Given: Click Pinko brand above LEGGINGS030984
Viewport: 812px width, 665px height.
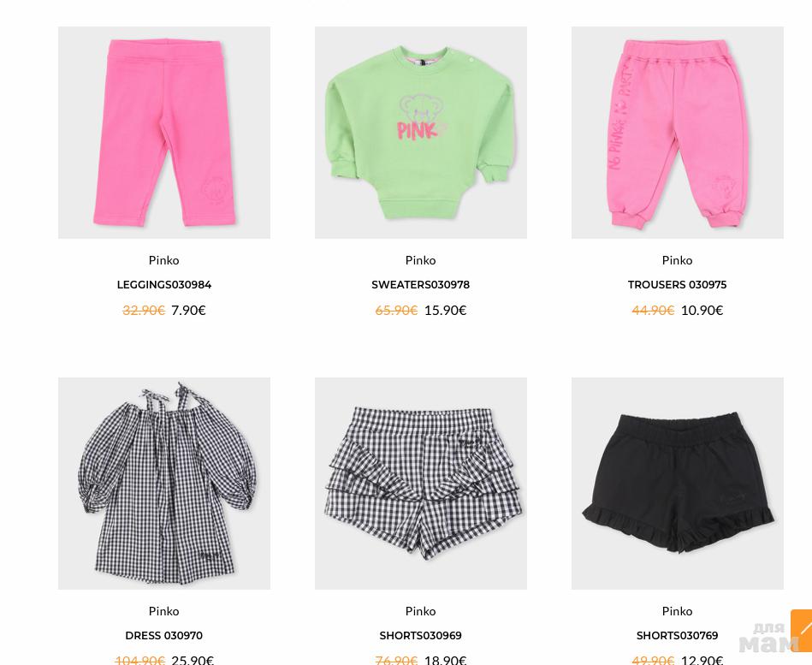Looking at the screenshot, I should pyautogui.click(x=164, y=260).
